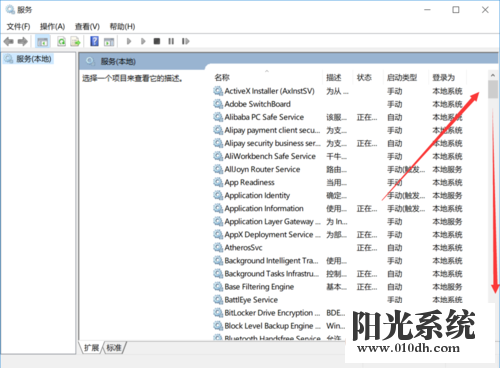Select BattlEye Service row
500x368 pixels.
(251, 300)
